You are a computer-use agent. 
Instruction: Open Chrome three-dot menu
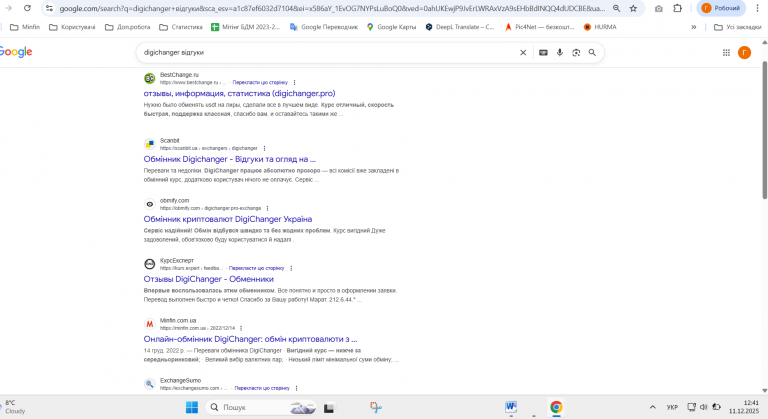(757, 8)
